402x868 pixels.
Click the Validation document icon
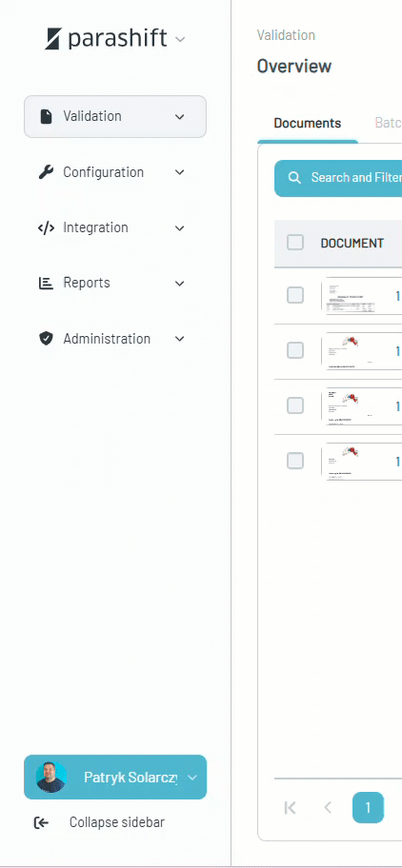pyautogui.click(x=46, y=116)
